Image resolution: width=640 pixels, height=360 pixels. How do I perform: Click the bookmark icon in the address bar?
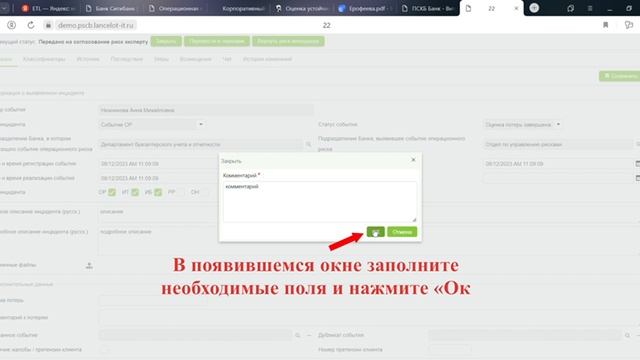[606, 25]
